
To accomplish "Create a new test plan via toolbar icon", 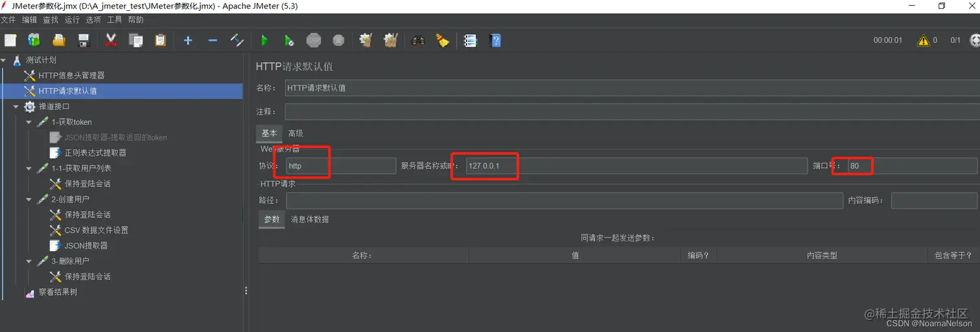I will (x=10, y=40).
